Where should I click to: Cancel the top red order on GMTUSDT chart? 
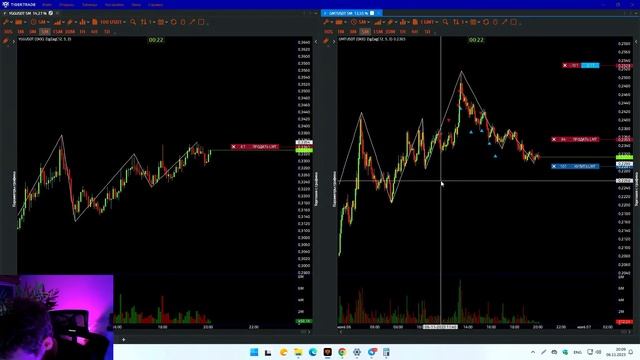pyautogui.click(x=565, y=65)
